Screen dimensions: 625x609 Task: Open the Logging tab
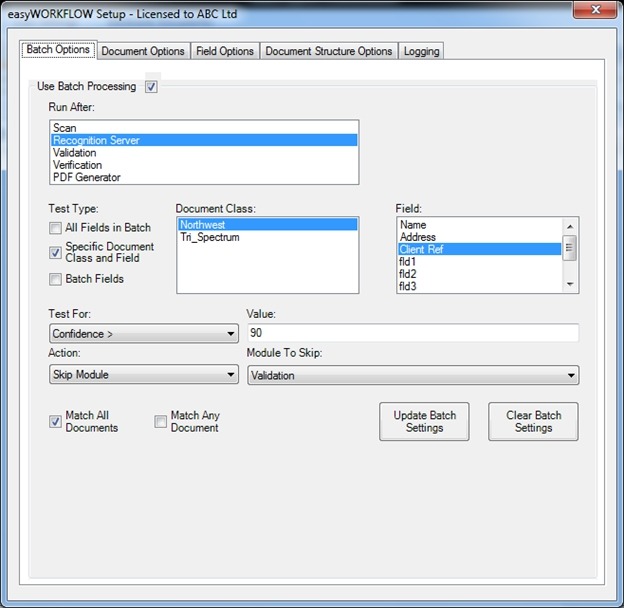point(421,51)
